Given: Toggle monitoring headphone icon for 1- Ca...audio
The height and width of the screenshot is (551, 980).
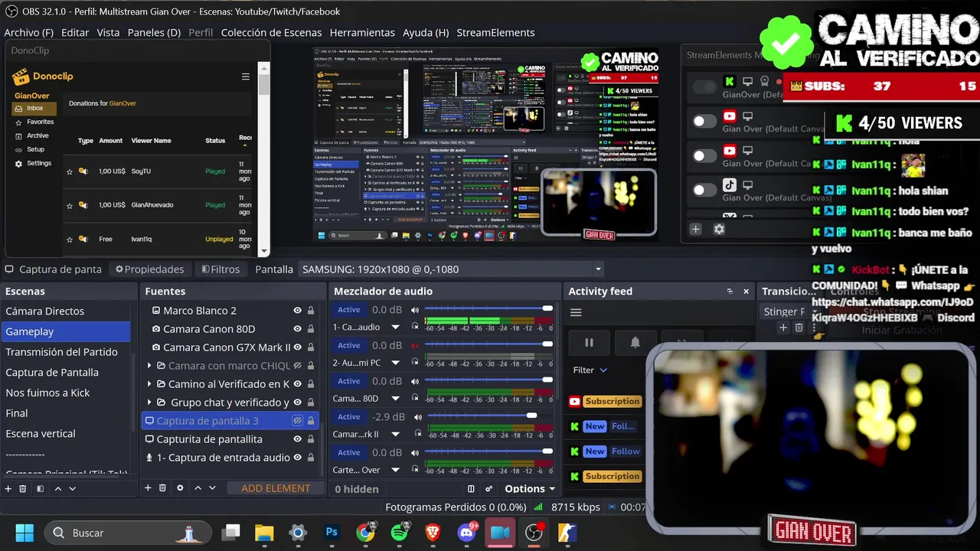Looking at the screenshot, I should click(415, 327).
